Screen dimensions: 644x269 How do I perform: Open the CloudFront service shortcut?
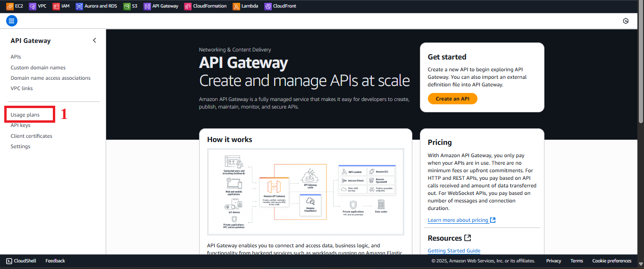[280, 6]
